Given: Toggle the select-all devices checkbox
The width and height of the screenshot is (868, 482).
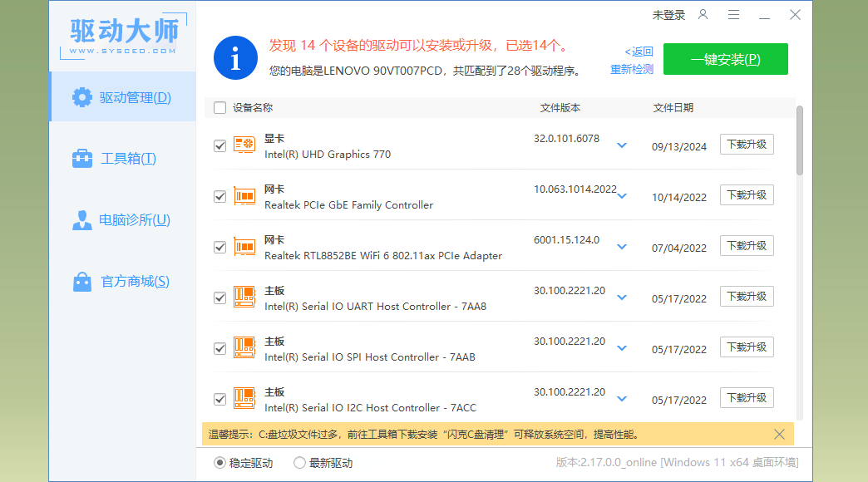Looking at the screenshot, I should point(219,107).
